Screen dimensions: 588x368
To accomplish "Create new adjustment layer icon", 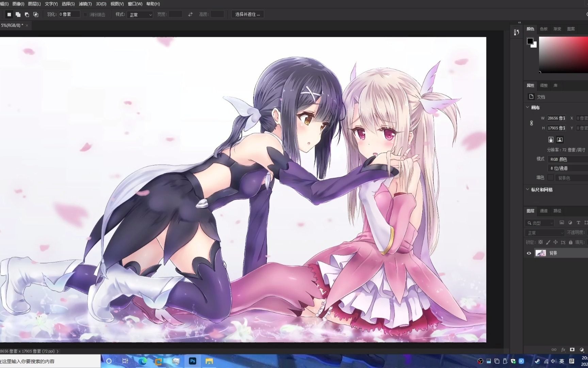I will 582,350.
